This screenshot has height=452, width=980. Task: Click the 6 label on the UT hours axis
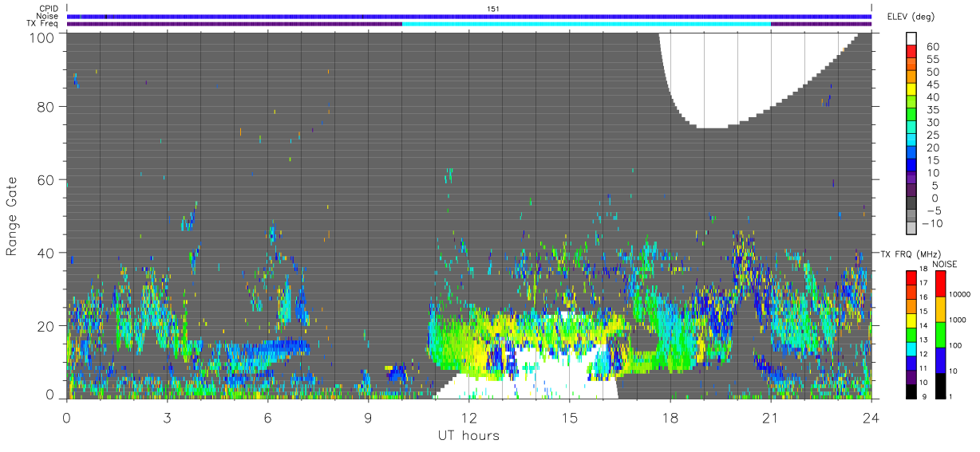267,417
